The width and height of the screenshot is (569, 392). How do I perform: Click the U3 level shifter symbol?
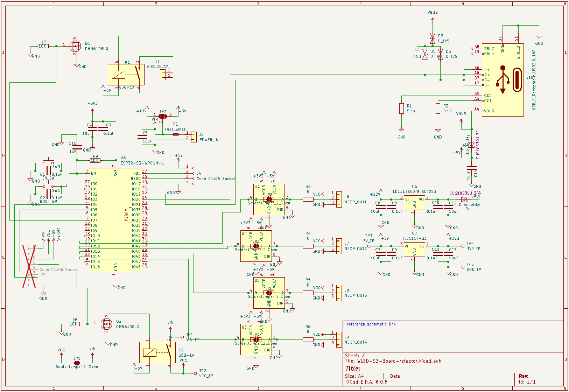pos(256,339)
